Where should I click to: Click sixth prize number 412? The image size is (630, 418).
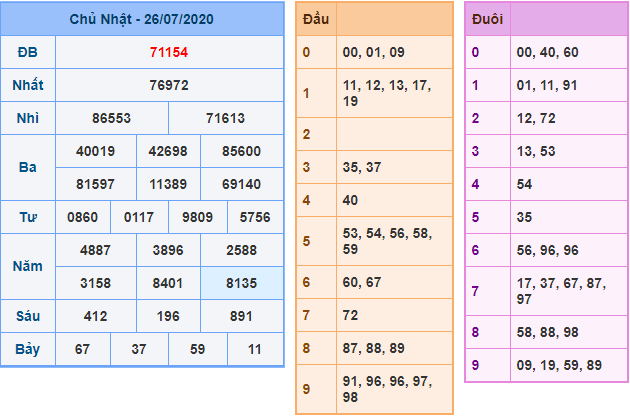96,316
